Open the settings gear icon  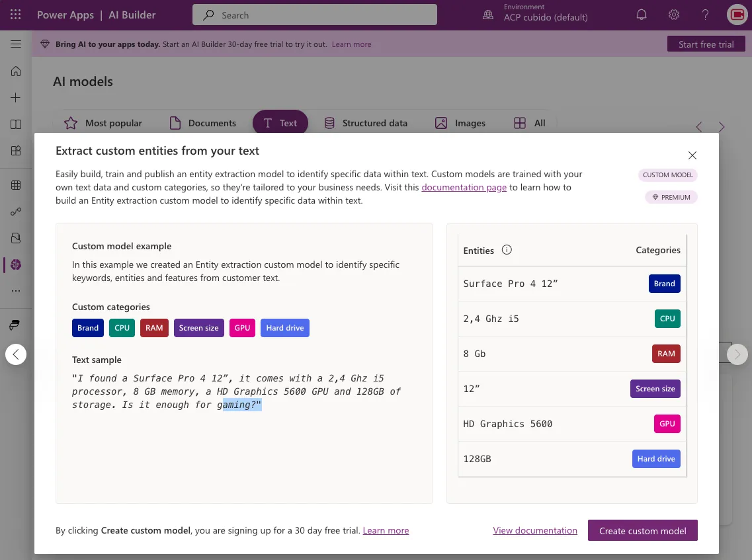pyautogui.click(x=673, y=15)
